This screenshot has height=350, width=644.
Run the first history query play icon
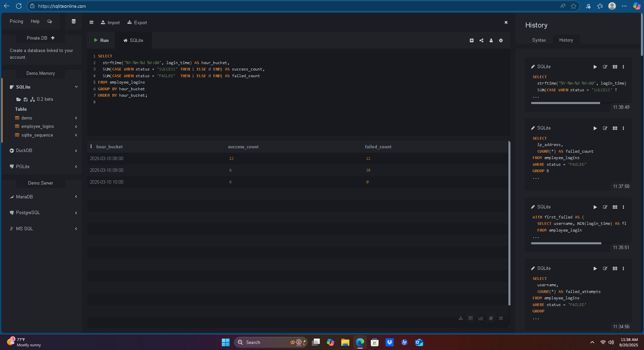pyautogui.click(x=595, y=67)
